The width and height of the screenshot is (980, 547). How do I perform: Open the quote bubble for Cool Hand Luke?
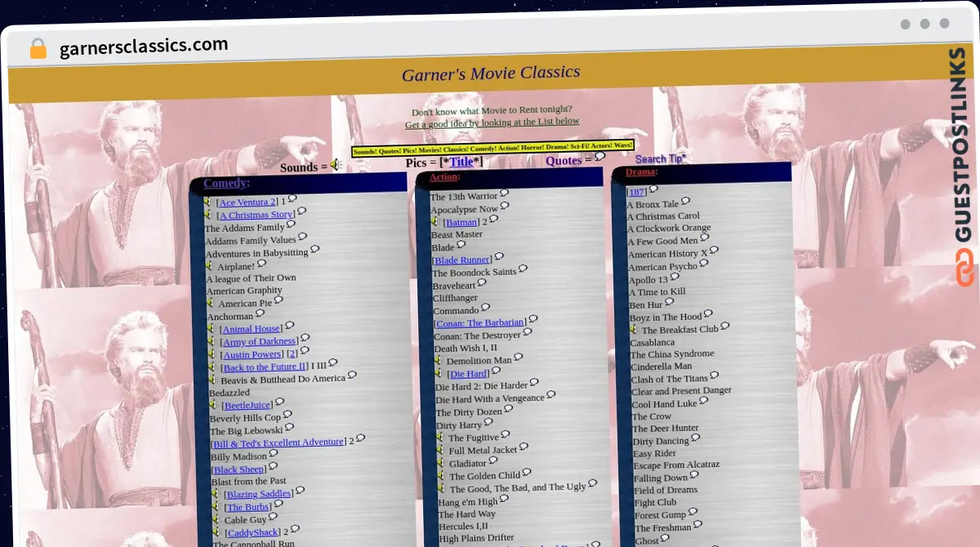pos(704,401)
